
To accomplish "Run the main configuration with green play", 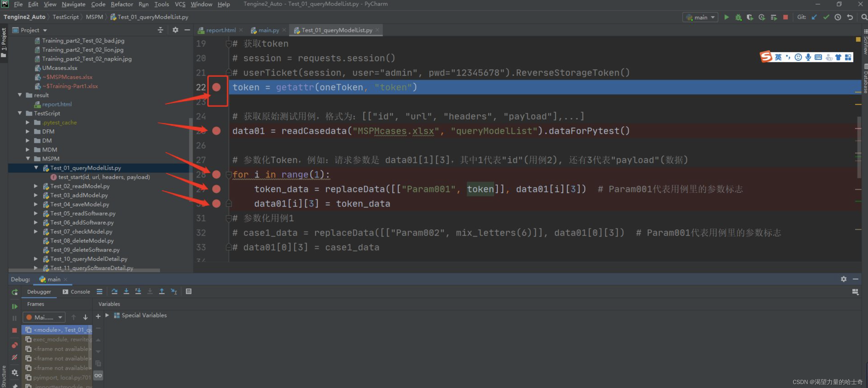I will pyautogui.click(x=726, y=17).
